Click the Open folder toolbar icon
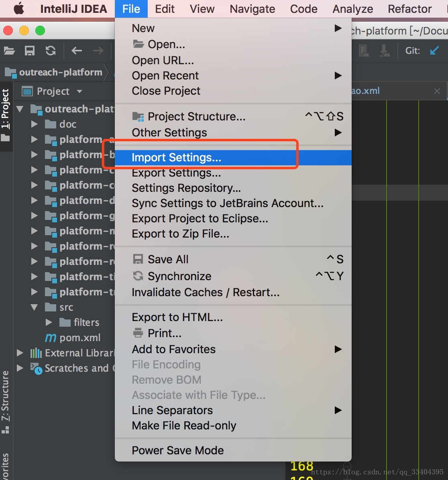 point(10,51)
